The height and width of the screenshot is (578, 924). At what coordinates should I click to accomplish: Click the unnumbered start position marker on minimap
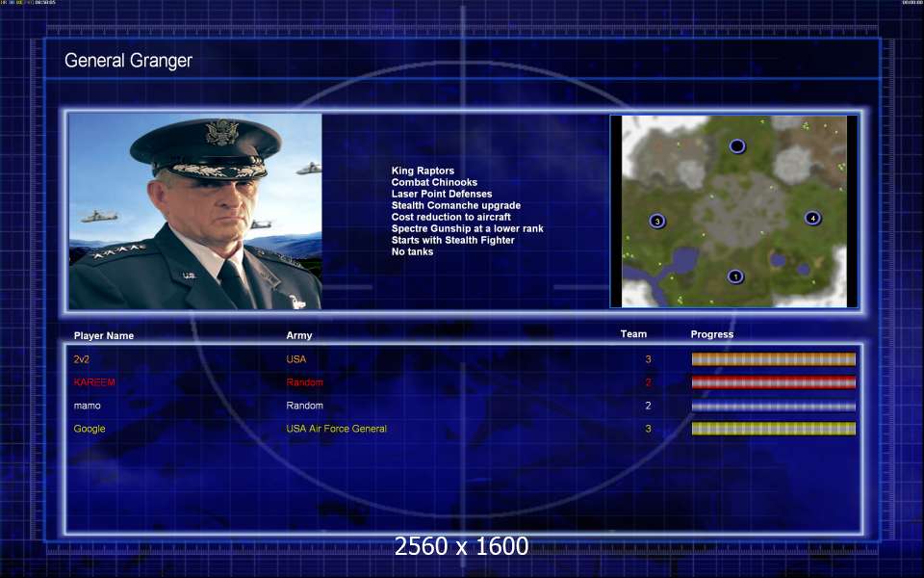[x=737, y=145]
